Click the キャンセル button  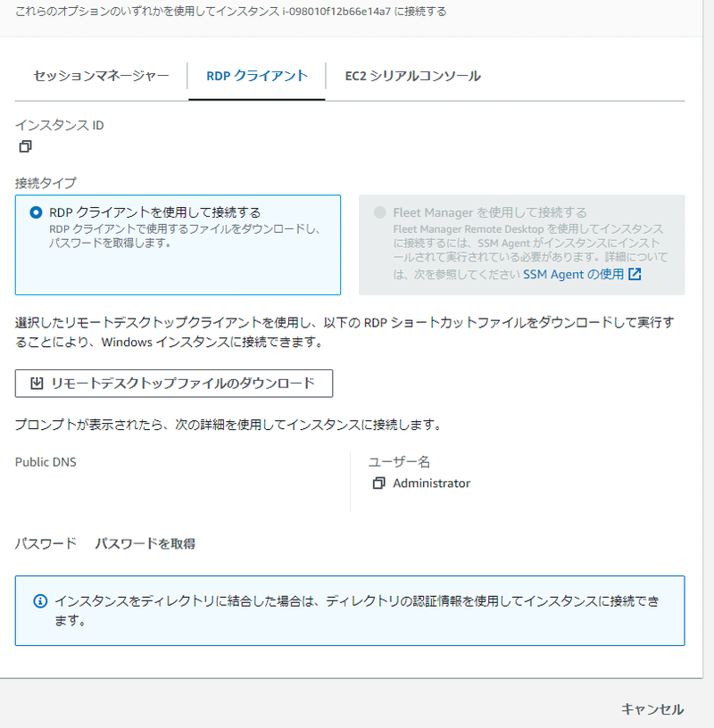pos(652,709)
